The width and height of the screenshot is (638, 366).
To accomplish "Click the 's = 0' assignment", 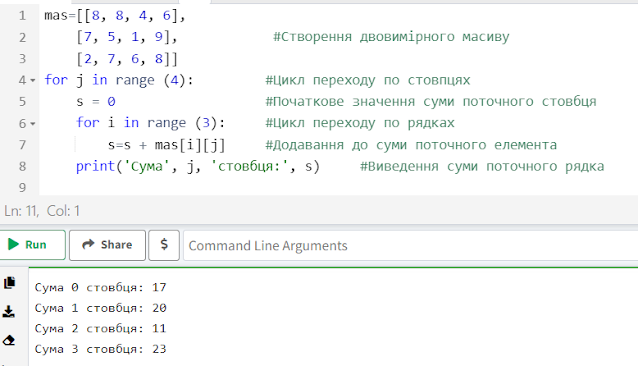I will coord(96,102).
